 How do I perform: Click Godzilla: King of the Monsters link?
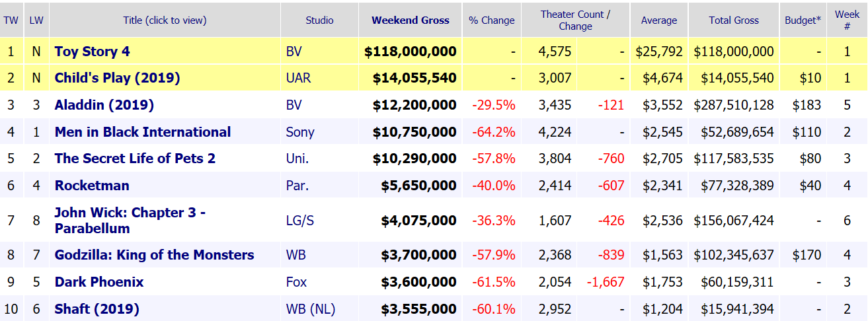[154, 255]
